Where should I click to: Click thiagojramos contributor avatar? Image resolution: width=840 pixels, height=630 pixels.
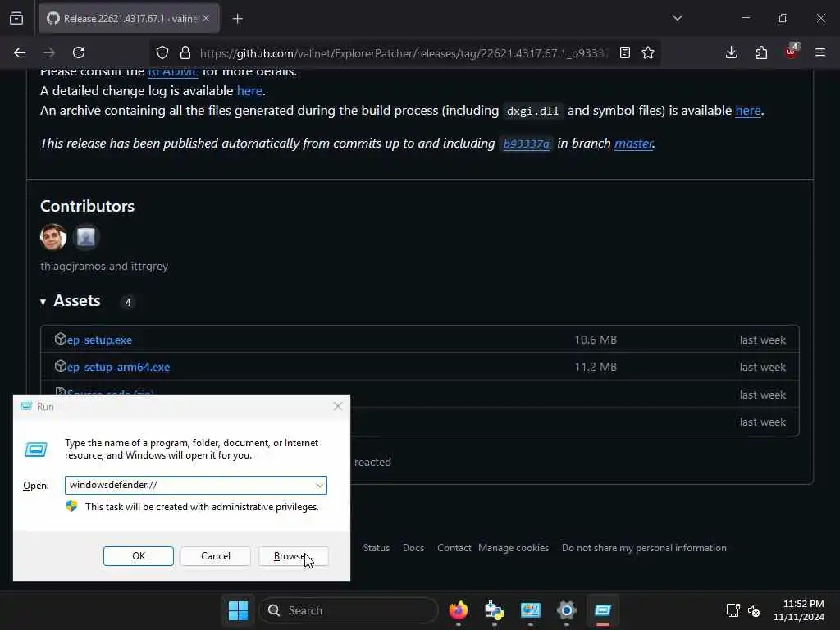click(x=53, y=237)
